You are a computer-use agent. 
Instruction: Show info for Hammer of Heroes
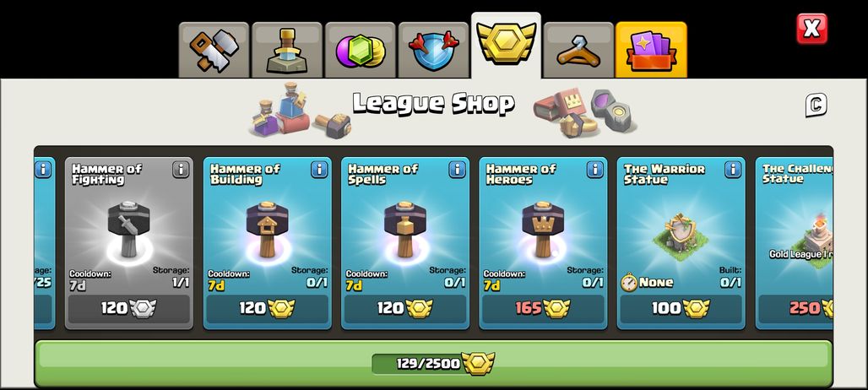point(594,170)
